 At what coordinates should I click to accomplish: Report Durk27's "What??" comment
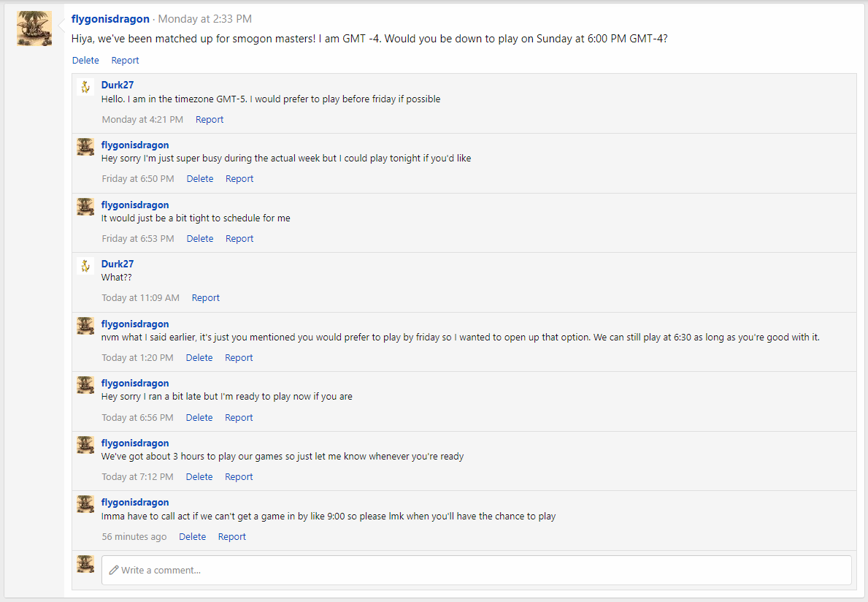click(x=205, y=298)
